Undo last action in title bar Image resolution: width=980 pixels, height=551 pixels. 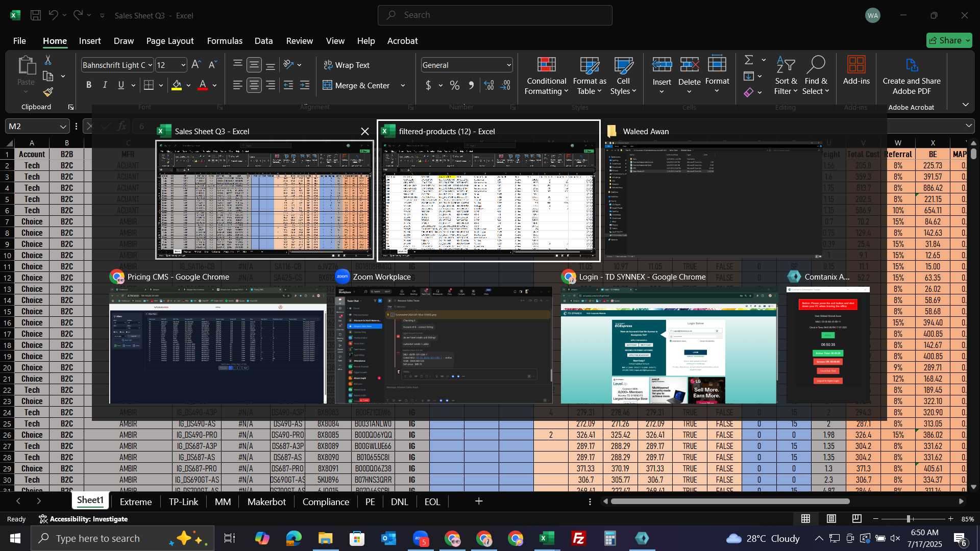[x=53, y=15]
